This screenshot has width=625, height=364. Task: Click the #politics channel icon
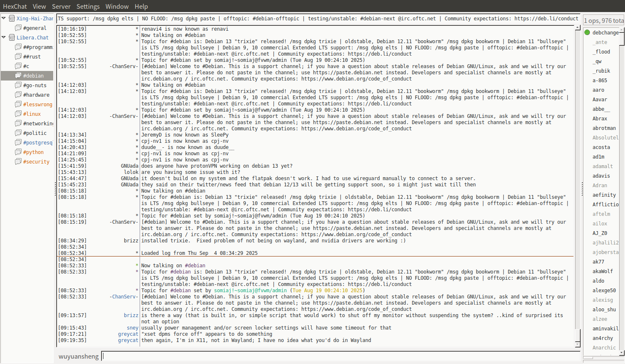tap(18, 133)
